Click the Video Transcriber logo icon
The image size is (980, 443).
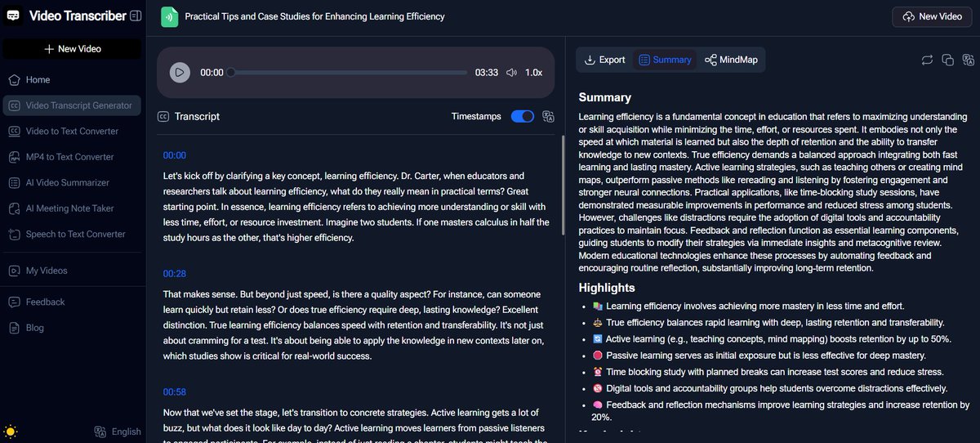(14, 16)
